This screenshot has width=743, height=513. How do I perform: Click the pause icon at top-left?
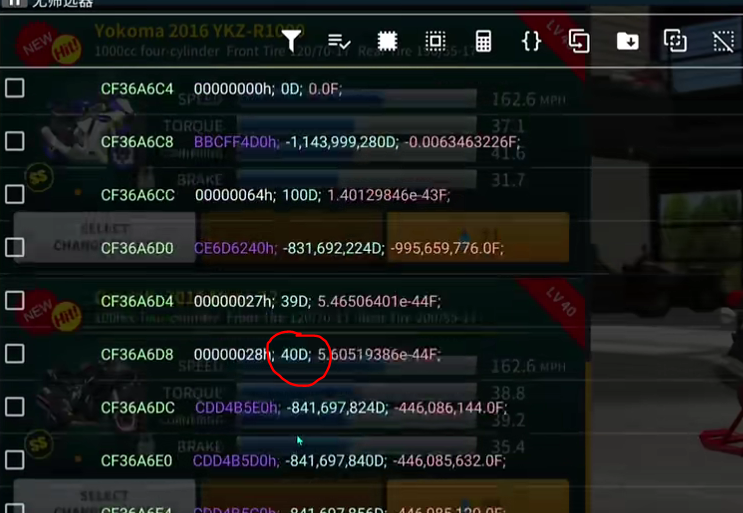pos(15,2)
